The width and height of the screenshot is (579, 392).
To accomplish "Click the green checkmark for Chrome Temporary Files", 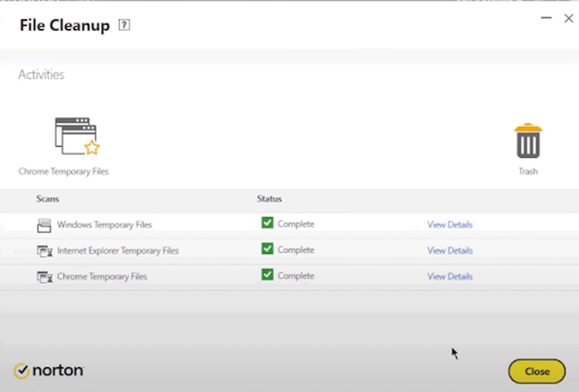I will coord(267,274).
